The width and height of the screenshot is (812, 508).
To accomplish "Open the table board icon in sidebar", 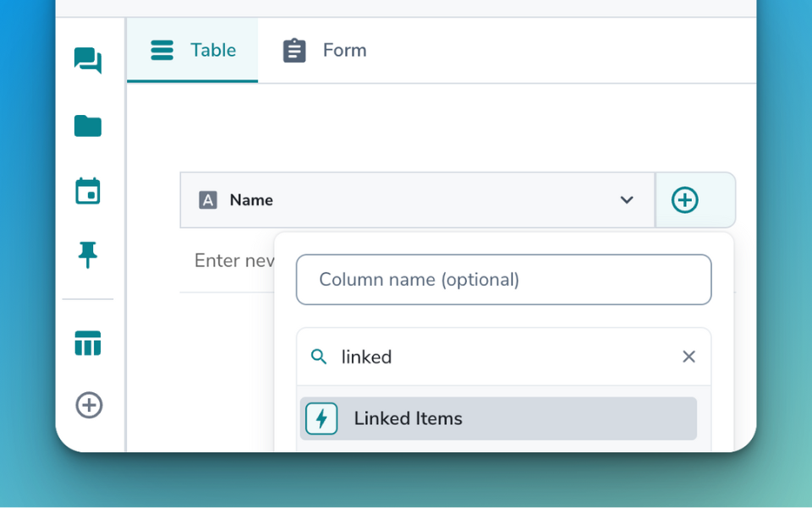I will [x=87, y=343].
